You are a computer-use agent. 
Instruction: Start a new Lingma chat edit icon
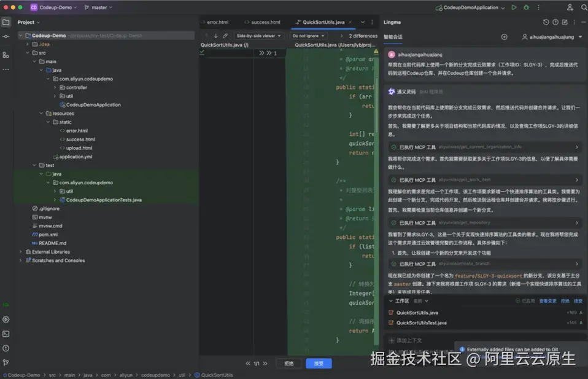click(565, 22)
